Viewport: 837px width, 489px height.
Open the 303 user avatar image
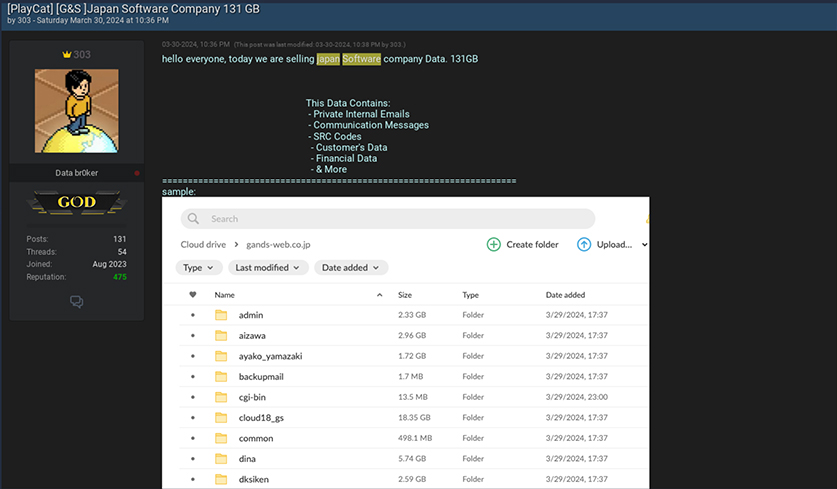click(77, 111)
